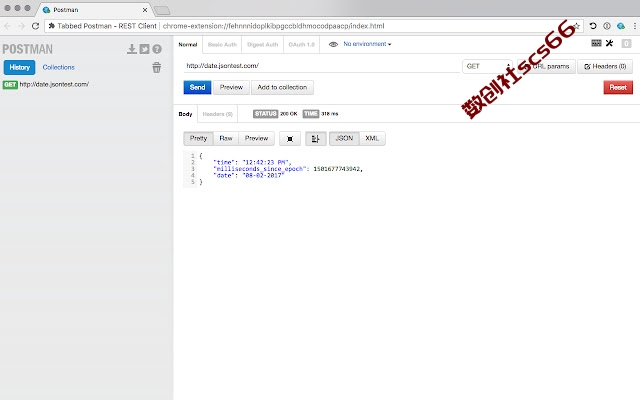Select Pretty response view

click(x=198, y=138)
